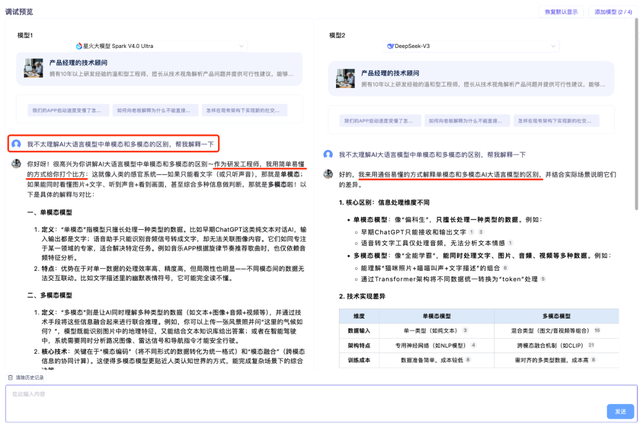Image resolution: width=640 pixels, height=427 pixels.
Task: Click citation 15 in the 混合类型 cell
Action: click(x=597, y=330)
